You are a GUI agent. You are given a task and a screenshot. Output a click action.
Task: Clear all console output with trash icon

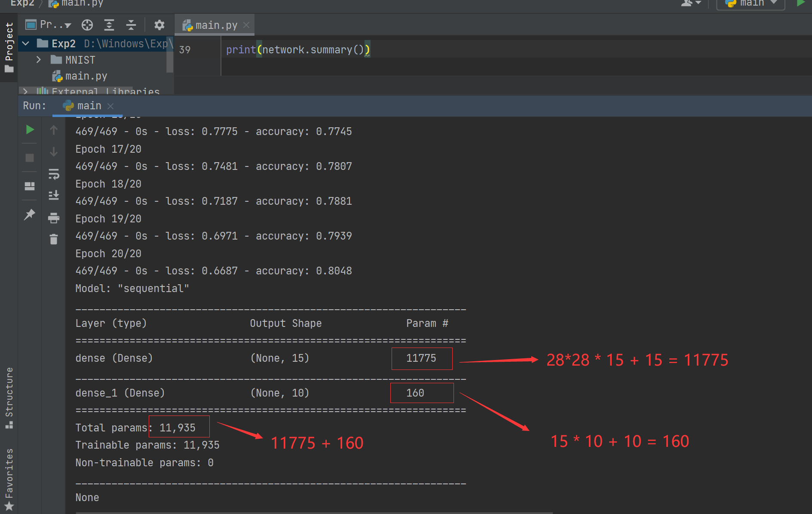(x=54, y=239)
